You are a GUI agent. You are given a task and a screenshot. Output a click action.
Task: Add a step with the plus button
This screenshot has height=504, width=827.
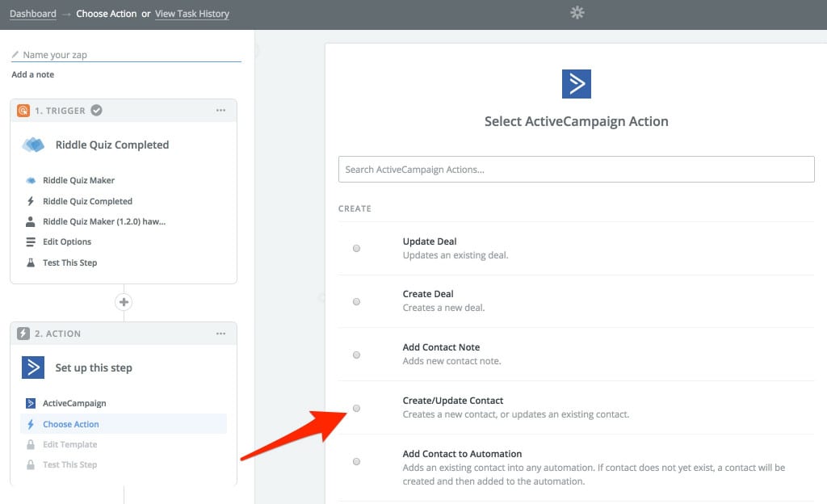pyautogui.click(x=124, y=302)
